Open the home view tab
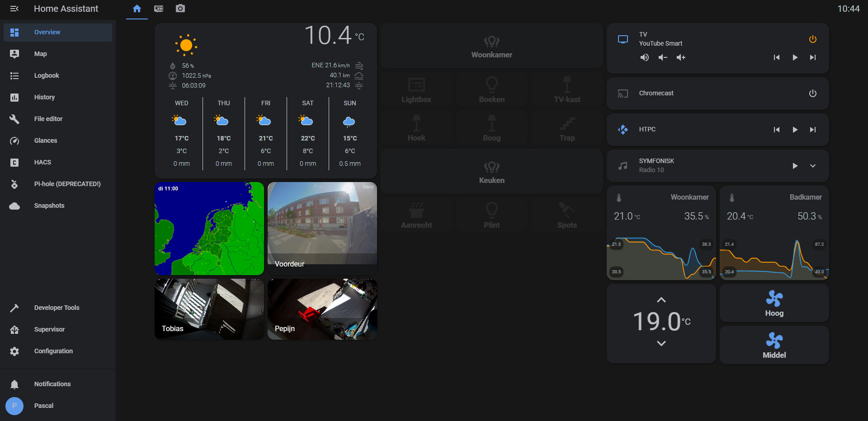Viewport: 868px width, 421px height. click(x=137, y=9)
